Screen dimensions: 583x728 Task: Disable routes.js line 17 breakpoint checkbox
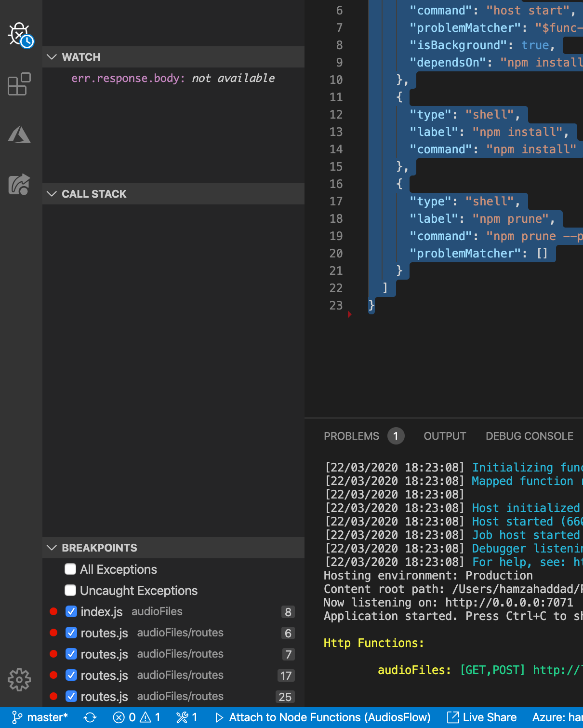tap(71, 675)
